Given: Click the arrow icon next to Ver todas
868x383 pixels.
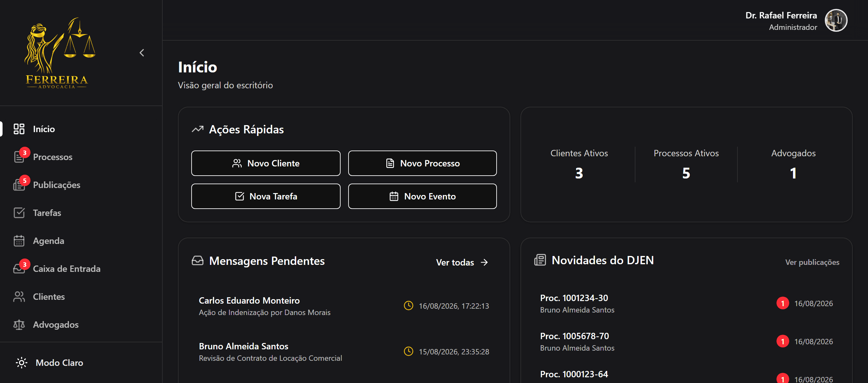Looking at the screenshot, I should [485, 262].
